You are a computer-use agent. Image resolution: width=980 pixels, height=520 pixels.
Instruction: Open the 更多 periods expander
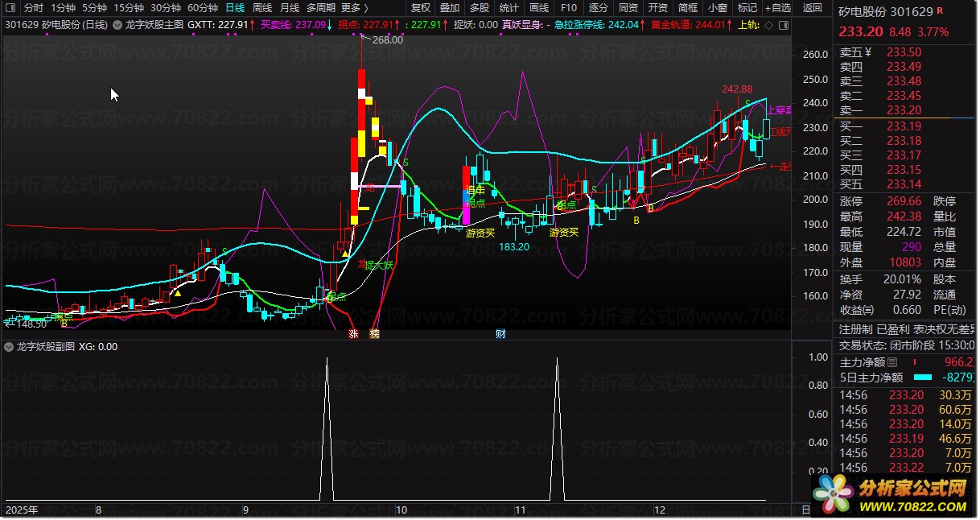[354, 8]
